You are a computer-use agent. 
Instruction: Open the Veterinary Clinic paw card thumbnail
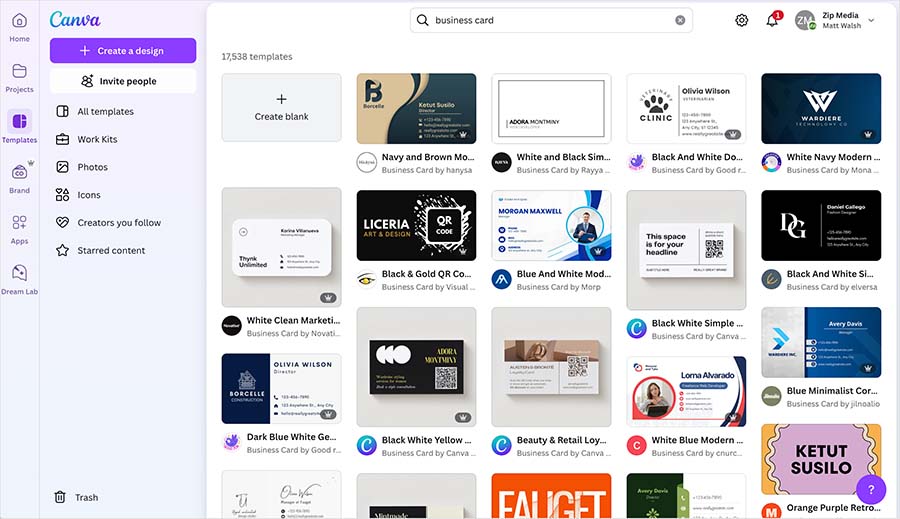click(686, 109)
